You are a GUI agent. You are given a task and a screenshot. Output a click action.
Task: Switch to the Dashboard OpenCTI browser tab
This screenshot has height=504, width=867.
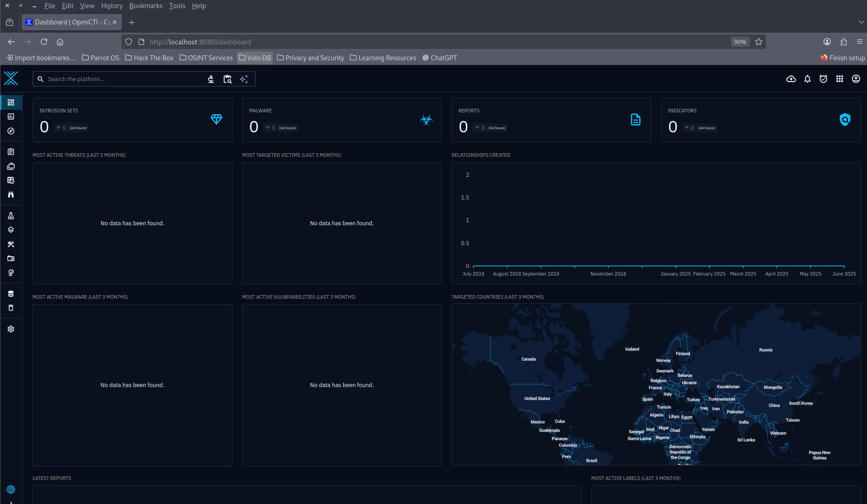[68, 22]
